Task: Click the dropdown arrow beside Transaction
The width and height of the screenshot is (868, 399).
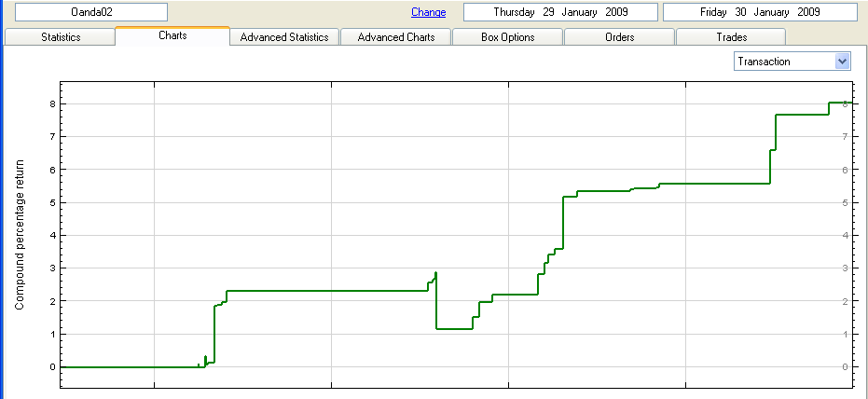Action: [x=842, y=62]
